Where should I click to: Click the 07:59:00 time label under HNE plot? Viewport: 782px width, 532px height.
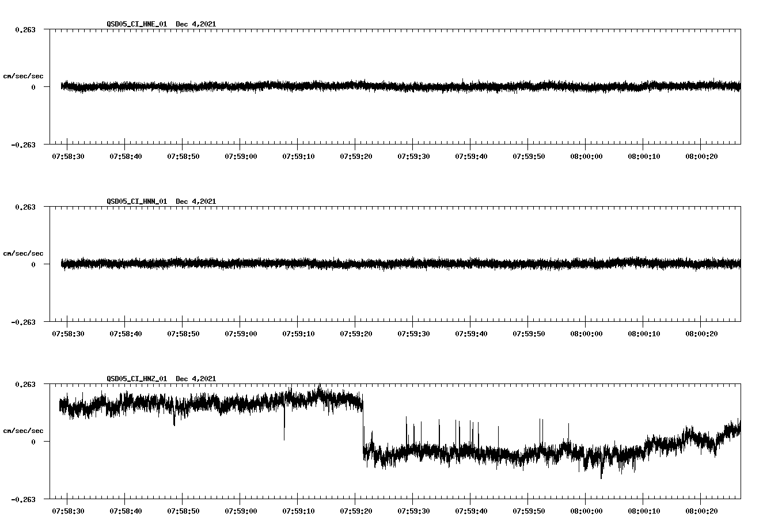coord(241,157)
